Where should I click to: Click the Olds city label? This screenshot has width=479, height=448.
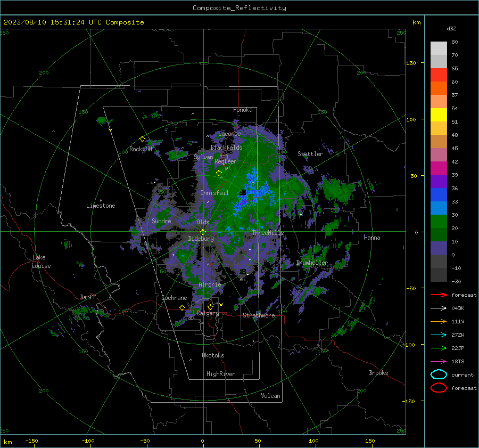203,222
